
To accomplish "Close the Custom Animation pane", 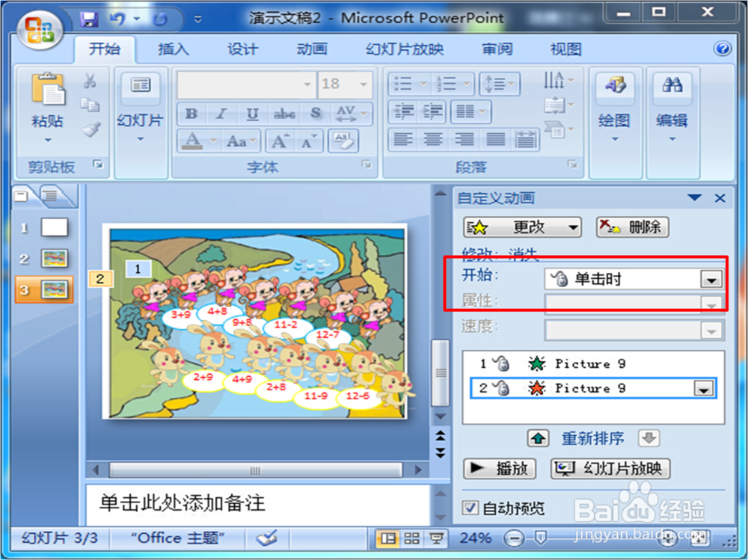I will (x=720, y=198).
